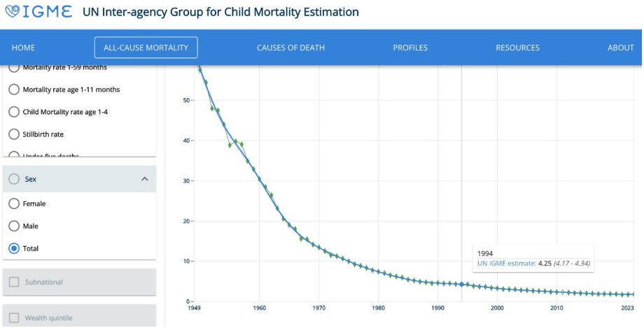Tick the Wealth quintile checkbox
Screen dimensions: 644x328
point(15,318)
